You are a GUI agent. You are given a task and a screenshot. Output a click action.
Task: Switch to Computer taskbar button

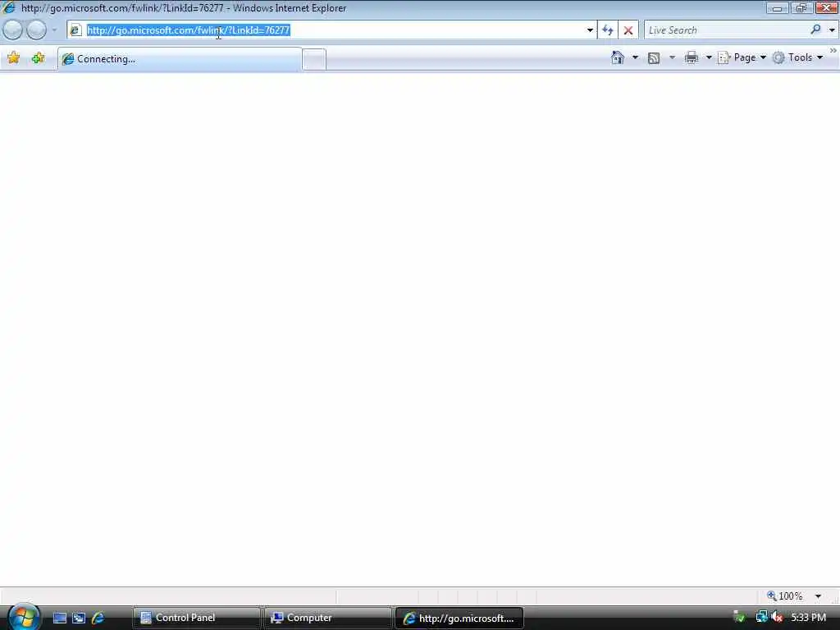coord(328,618)
